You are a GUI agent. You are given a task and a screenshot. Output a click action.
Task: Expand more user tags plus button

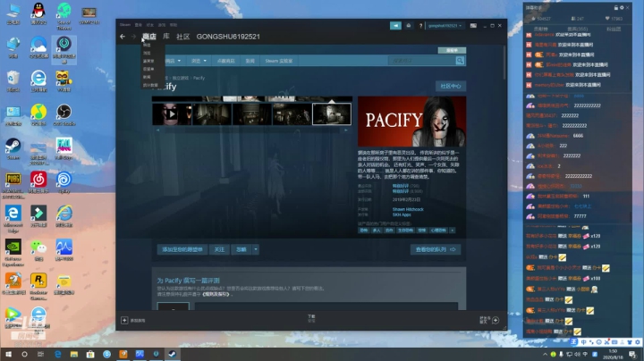[x=453, y=231]
